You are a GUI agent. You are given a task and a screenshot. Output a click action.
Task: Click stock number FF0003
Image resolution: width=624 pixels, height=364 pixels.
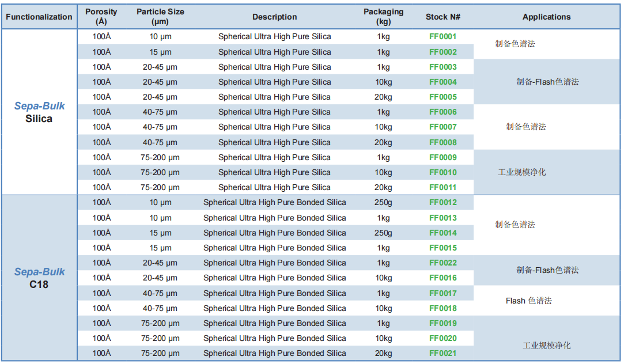pyautogui.click(x=443, y=67)
